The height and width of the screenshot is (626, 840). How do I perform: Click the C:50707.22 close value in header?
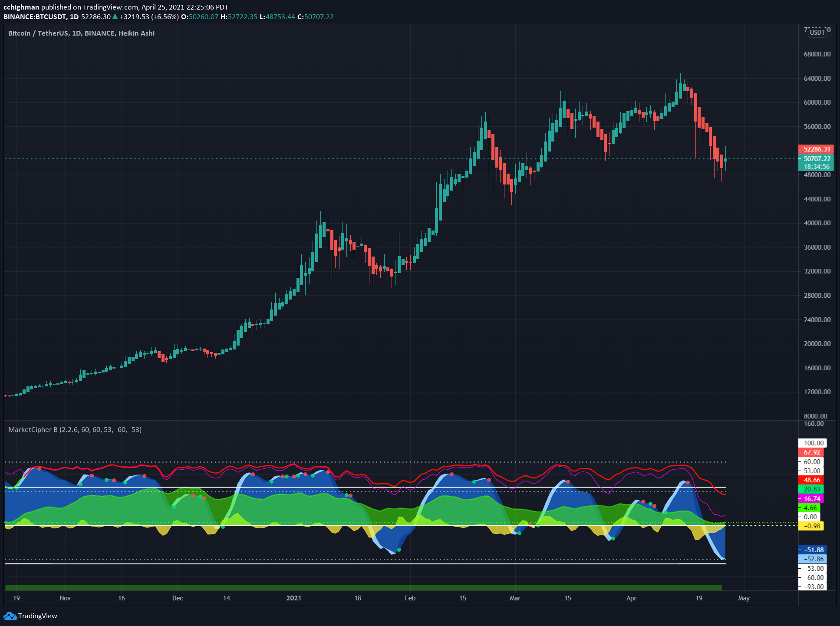coord(316,16)
